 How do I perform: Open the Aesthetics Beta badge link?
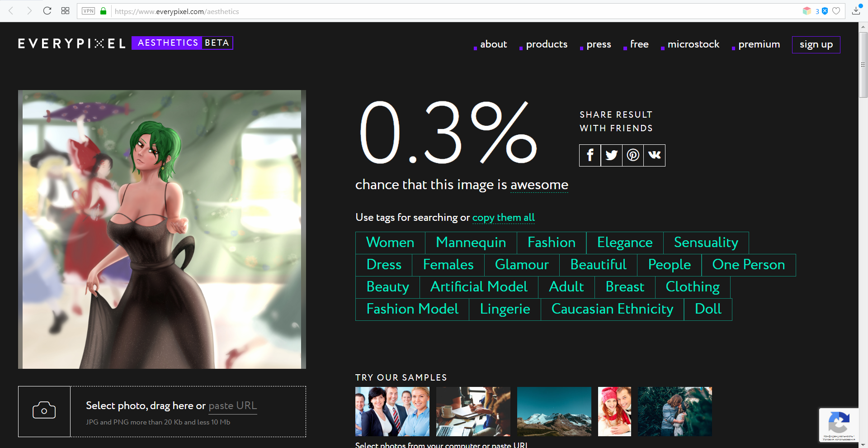point(182,43)
